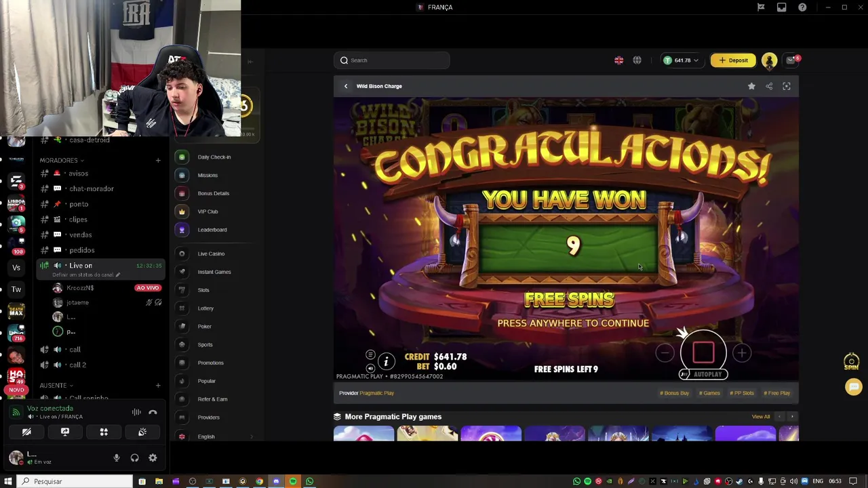Open the 641.78 balance currency dropdown
This screenshot has height=488, width=868.
(681, 60)
